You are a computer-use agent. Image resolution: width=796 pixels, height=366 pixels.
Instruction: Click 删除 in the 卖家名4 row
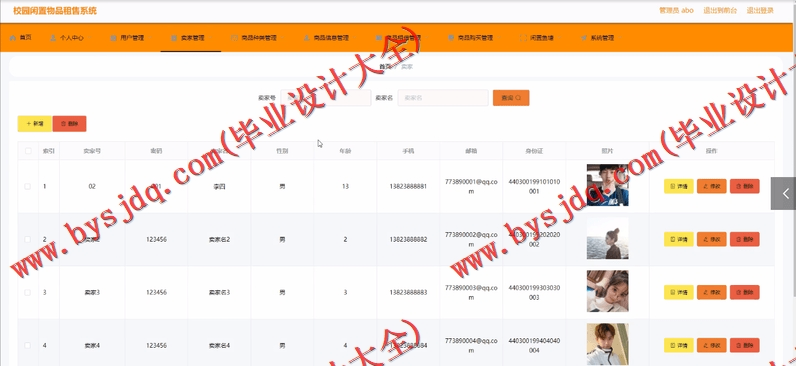745,345
